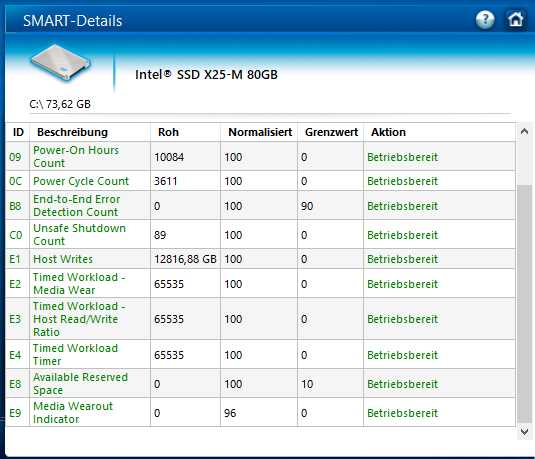Image resolution: width=535 pixels, height=459 pixels.
Task: Click normalized value 96
Action: tap(230, 413)
